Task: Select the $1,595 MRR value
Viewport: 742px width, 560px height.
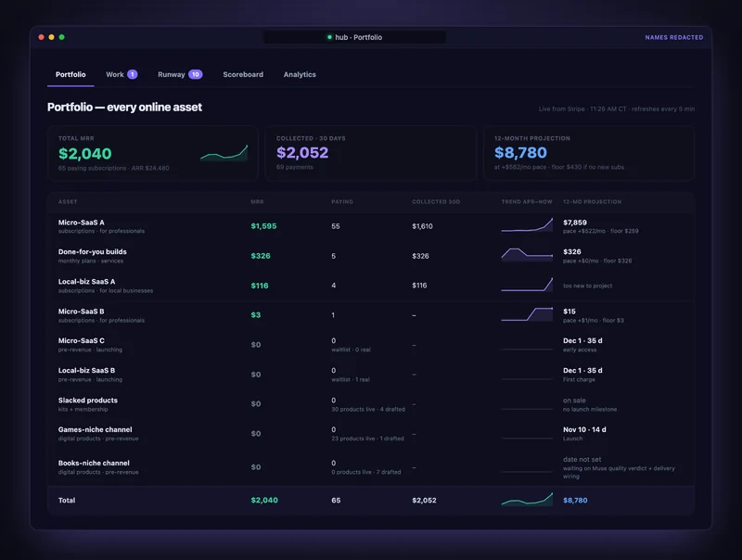Action: point(263,226)
